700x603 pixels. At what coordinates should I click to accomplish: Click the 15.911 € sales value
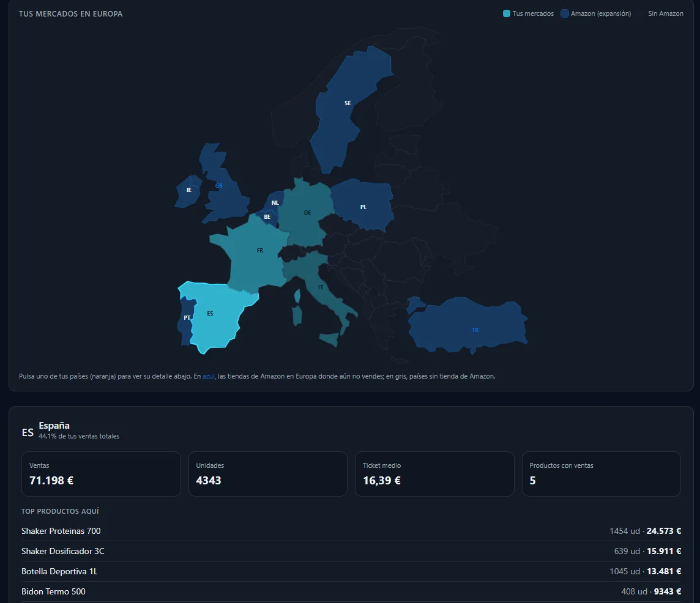(664, 551)
